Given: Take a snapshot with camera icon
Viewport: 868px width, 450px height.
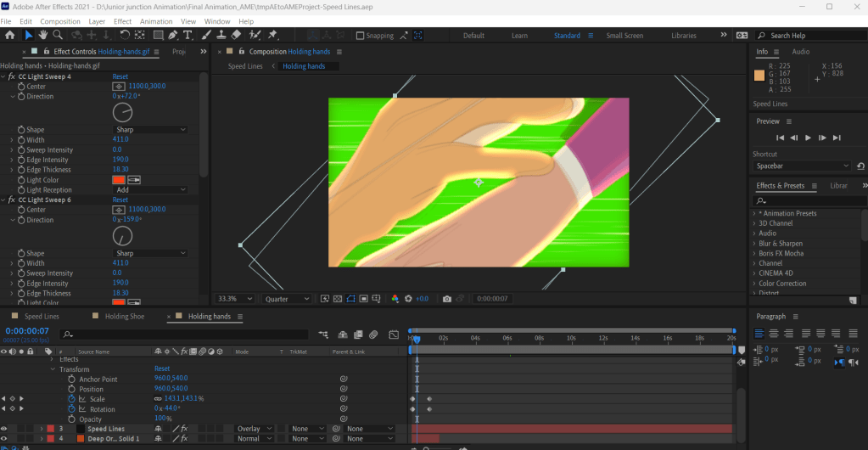Looking at the screenshot, I should point(446,299).
